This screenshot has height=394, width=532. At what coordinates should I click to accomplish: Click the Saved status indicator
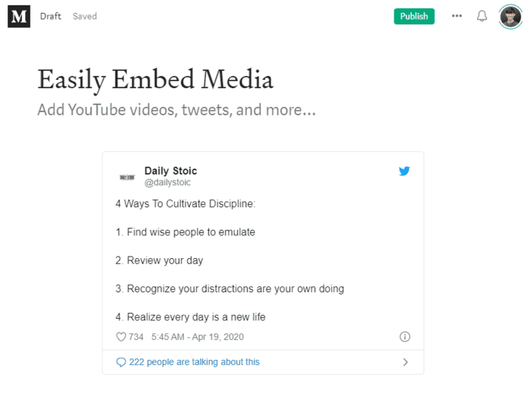pyautogui.click(x=85, y=16)
